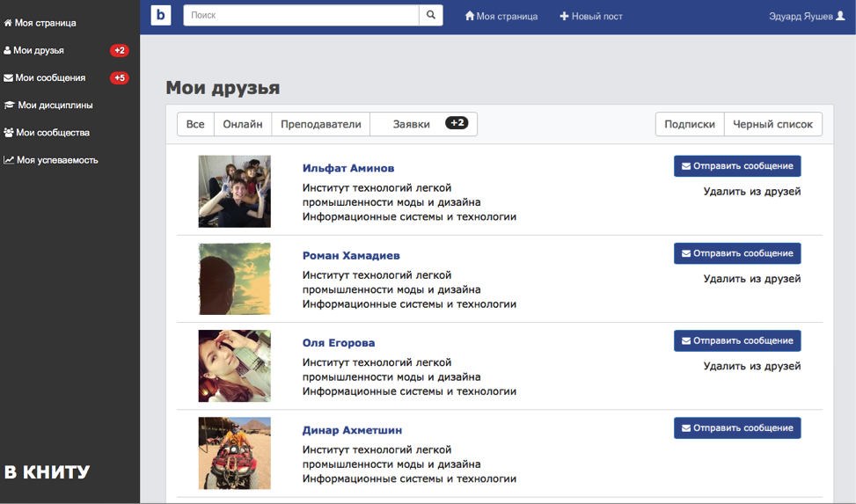The image size is (856, 504).
Task: Open Ильфат Аминов's profile name link
Action: point(348,168)
